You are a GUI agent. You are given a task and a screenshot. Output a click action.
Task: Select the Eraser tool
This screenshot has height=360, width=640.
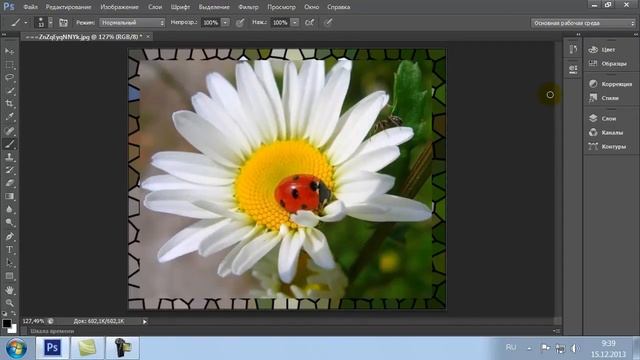(9, 183)
